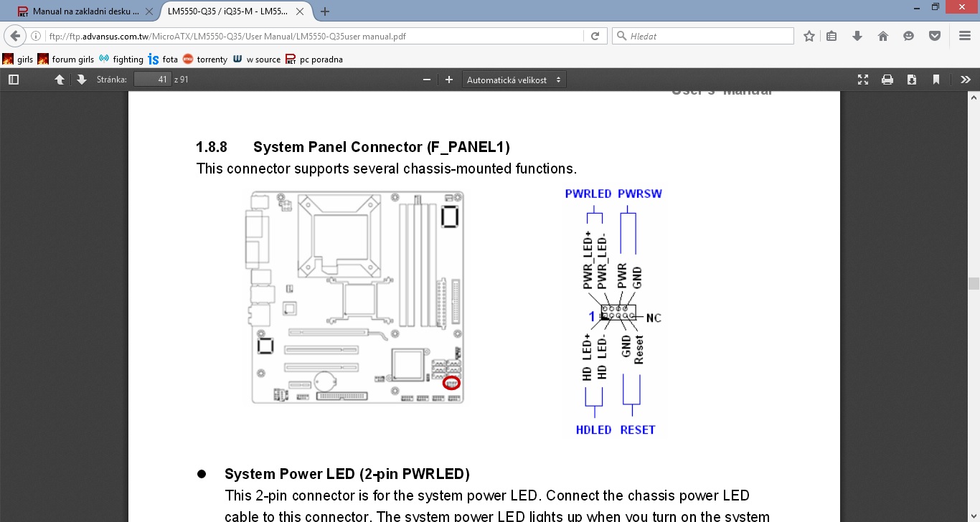Click the page number field
The image size is (980, 522).
click(152, 80)
